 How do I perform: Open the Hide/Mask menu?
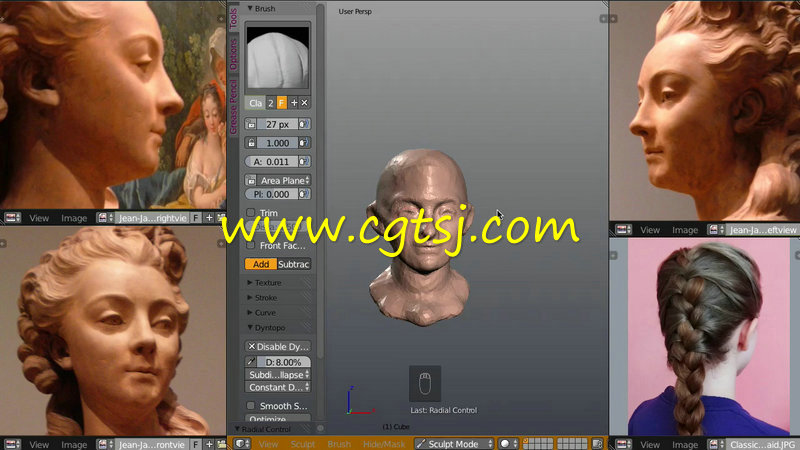[x=384, y=444]
